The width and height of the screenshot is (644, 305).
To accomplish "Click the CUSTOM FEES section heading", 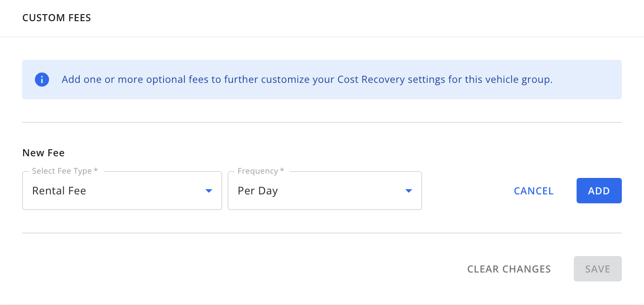I will 57,18.
